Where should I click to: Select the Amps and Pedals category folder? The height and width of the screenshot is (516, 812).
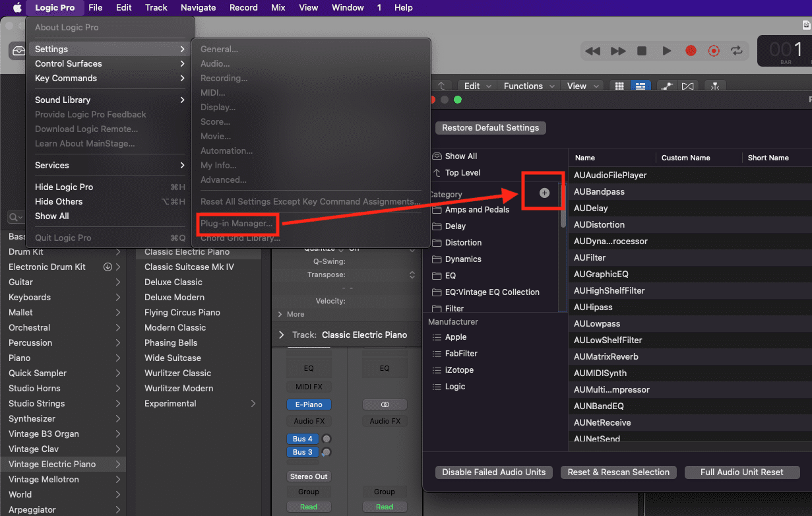(477, 210)
